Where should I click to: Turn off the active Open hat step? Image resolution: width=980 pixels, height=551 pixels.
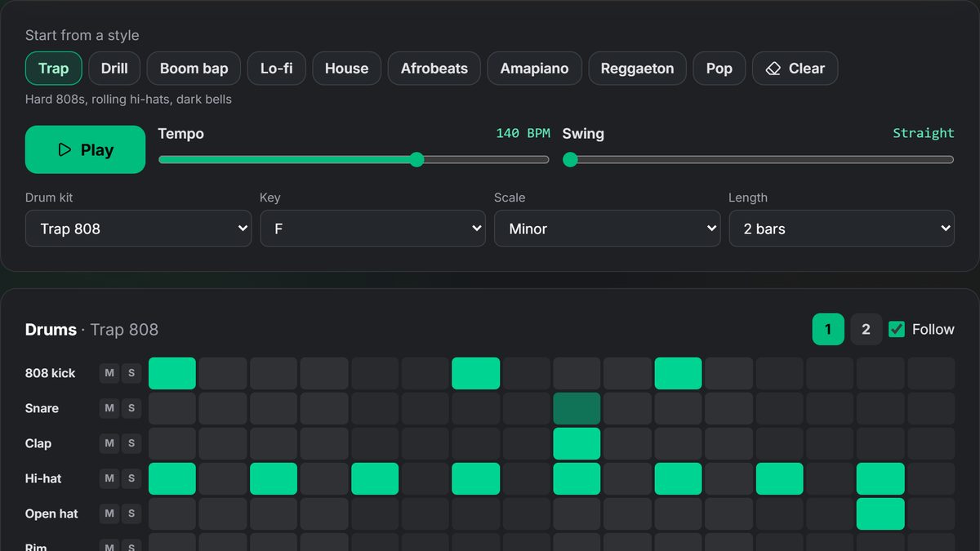(880, 513)
